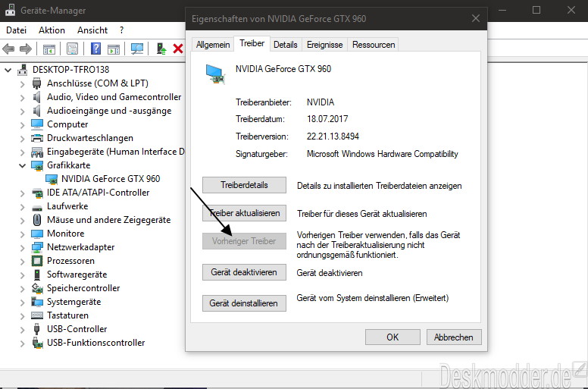Click the properties sheet toolbar icon
Screen dimensions: 588x389
click(x=73, y=49)
